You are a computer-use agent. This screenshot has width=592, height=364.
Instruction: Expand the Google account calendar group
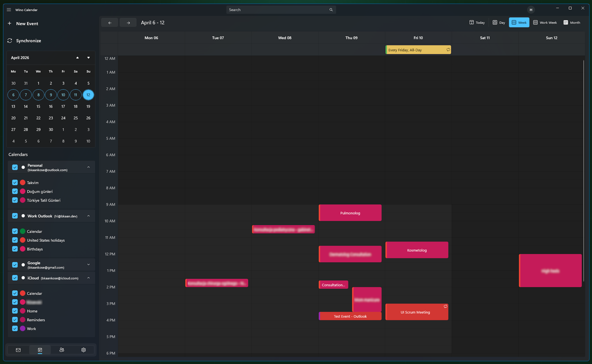click(89, 265)
